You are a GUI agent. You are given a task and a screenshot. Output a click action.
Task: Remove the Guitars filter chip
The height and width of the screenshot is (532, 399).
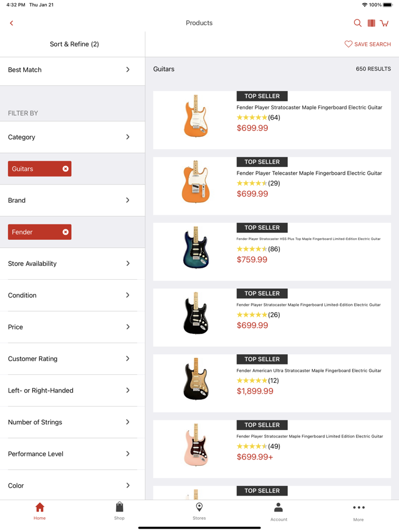click(66, 169)
